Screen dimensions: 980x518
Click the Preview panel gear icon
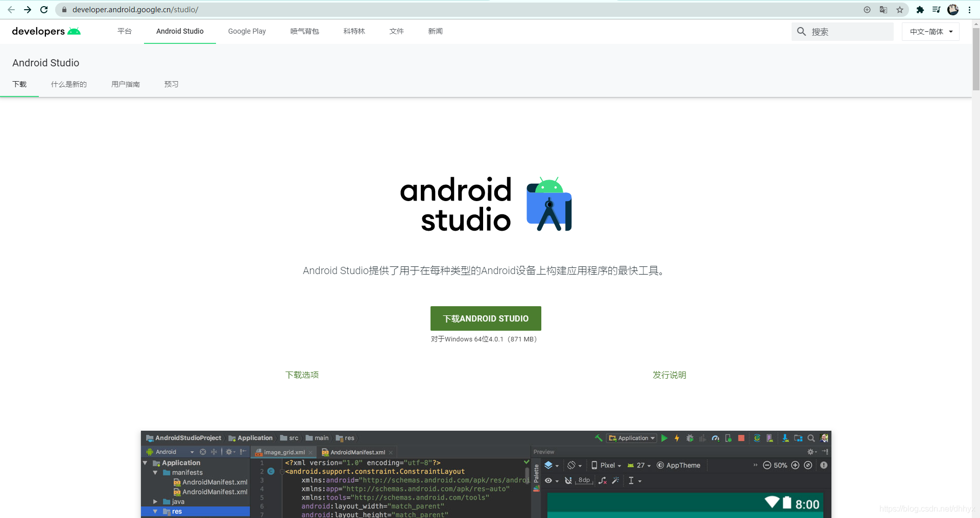[811, 452]
